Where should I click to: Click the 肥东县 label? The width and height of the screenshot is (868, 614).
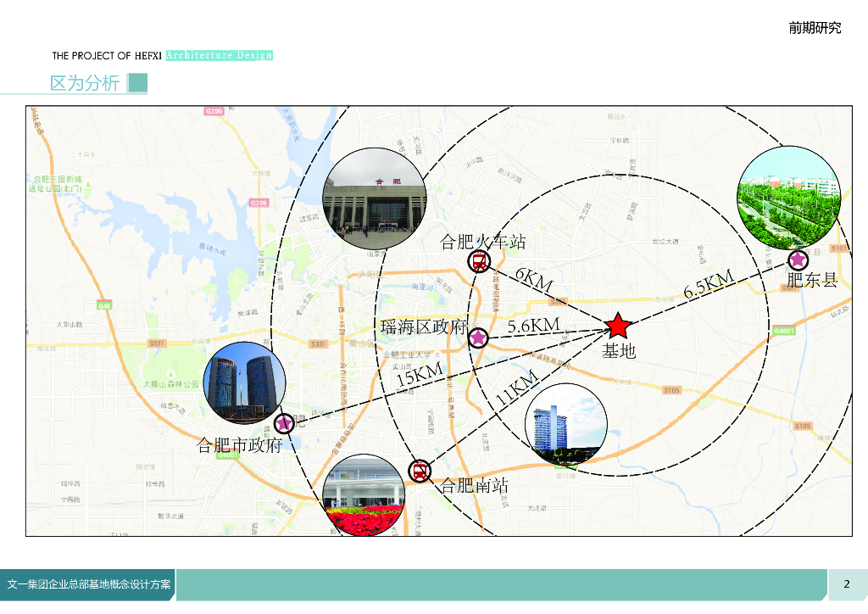812,280
